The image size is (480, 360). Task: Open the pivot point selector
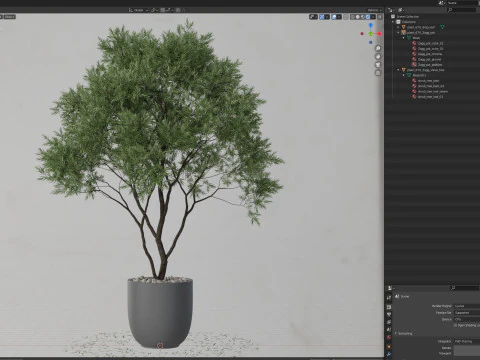tap(155, 10)
